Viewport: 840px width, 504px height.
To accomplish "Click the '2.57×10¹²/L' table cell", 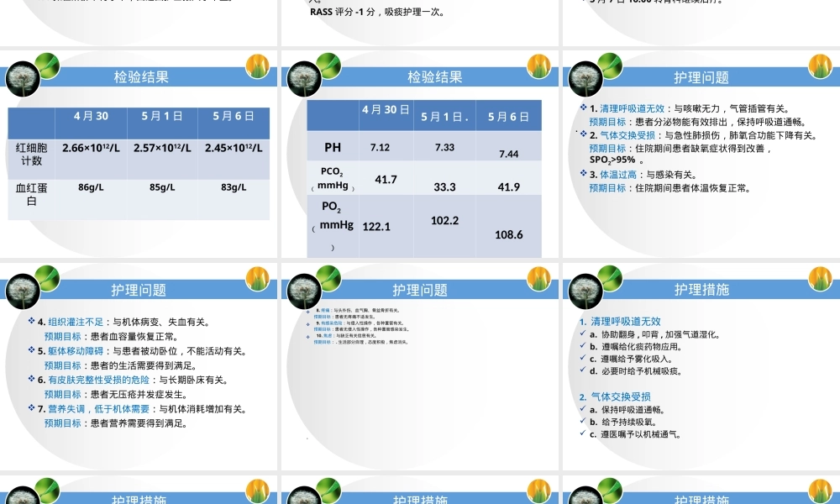I will pyautogui.click(x=162, y=147).
